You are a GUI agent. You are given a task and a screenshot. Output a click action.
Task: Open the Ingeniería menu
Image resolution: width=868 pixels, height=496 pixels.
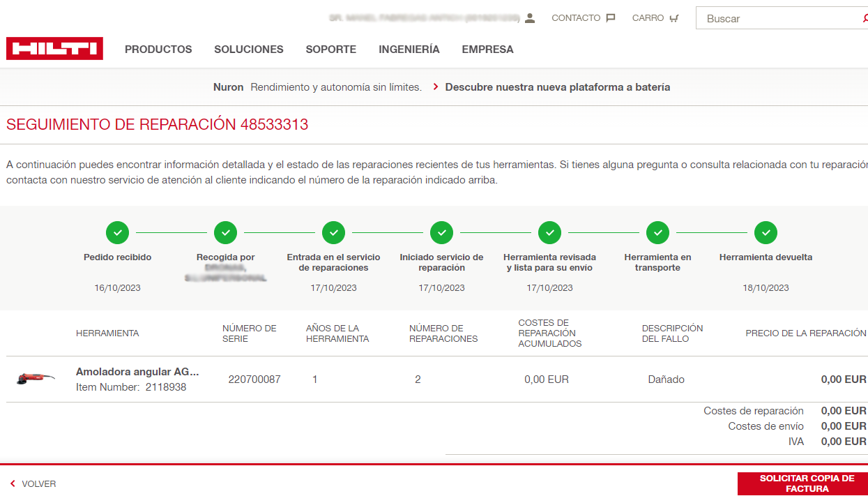coord(409,50)
